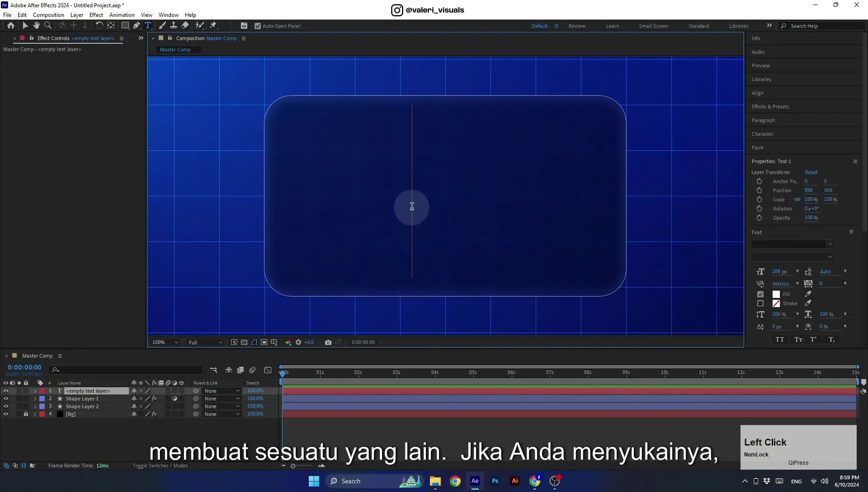
Task: Open the 100% magnification dropdown
Action: click(x=165, y=342)
